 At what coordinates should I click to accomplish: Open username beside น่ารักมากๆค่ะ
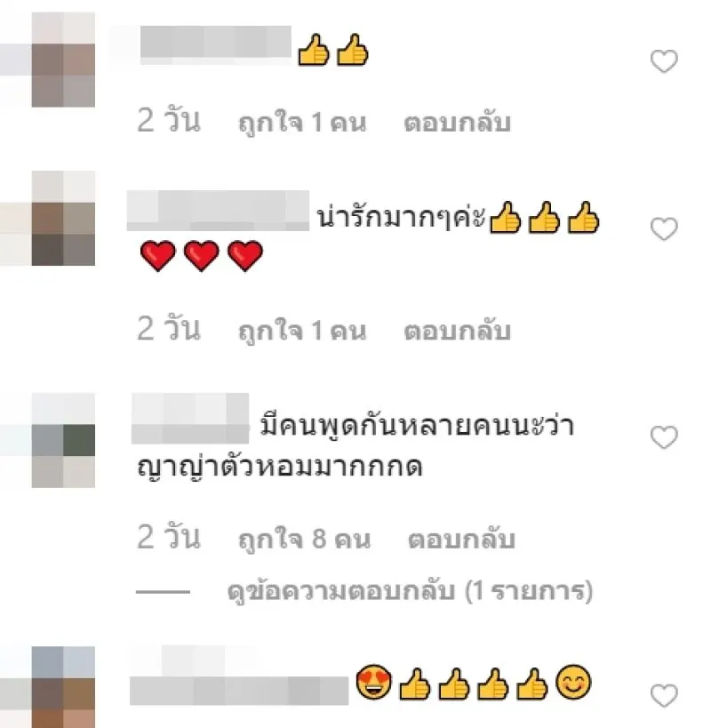(218, 211)
